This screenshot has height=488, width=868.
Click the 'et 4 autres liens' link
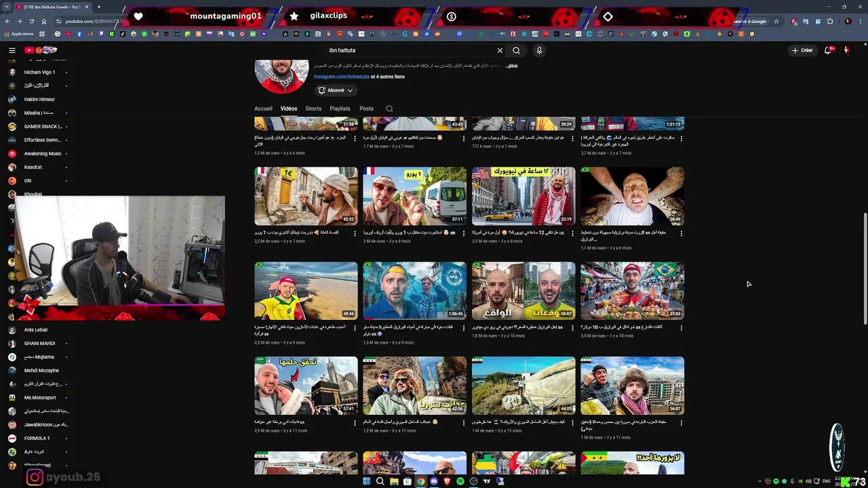[388, 77]
